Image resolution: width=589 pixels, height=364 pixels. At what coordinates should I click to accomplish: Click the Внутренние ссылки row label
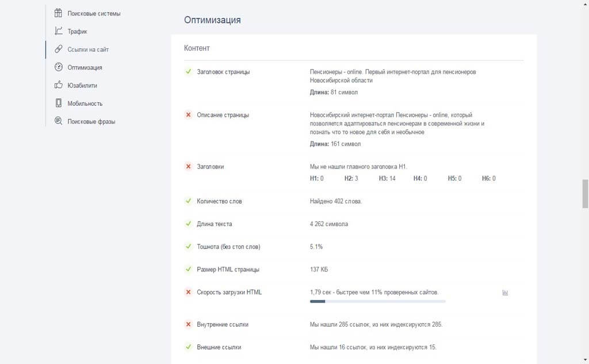[223, 324]
